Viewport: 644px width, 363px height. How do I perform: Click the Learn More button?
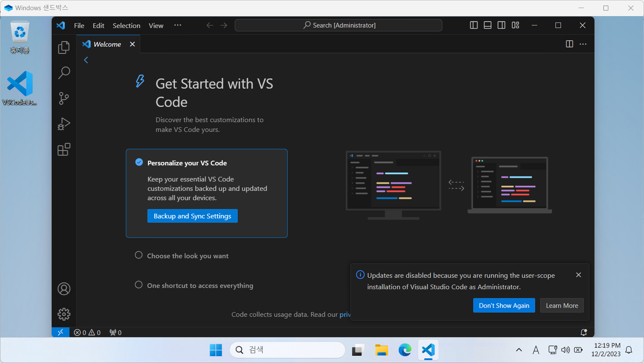click(x=562, y=305)
